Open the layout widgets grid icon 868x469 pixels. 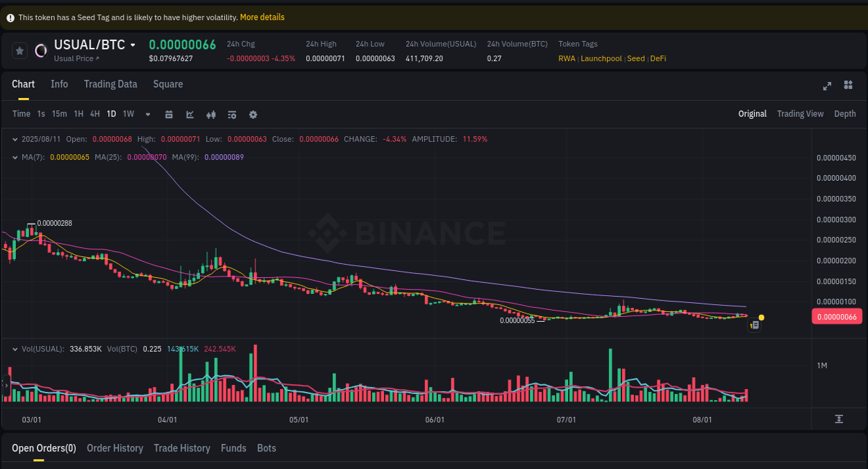click(848, 85)
